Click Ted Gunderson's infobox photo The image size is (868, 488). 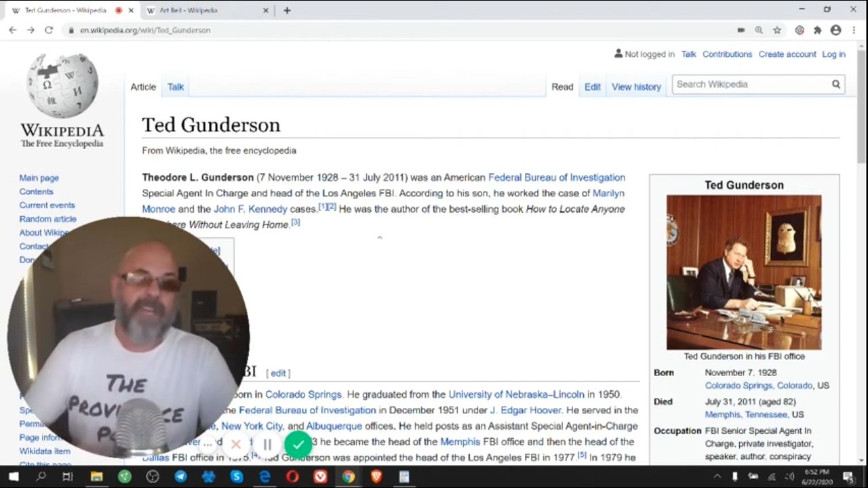(x=744, y=272)
